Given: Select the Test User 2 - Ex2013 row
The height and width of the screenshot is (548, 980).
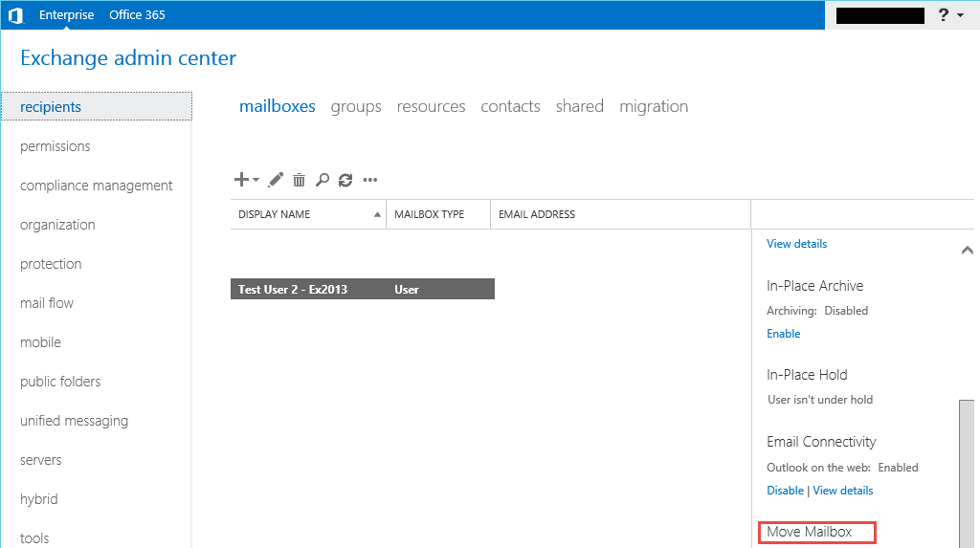Looking at the screenshot, I should [363, 290].
